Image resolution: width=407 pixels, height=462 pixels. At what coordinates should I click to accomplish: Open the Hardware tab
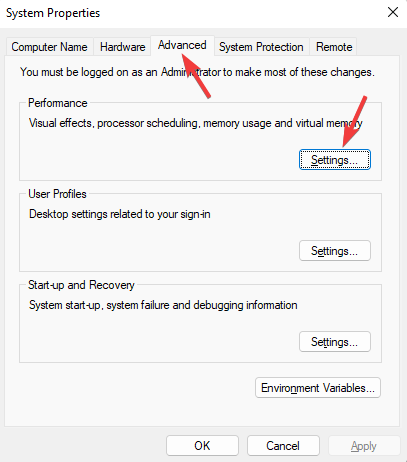point(122,47)
